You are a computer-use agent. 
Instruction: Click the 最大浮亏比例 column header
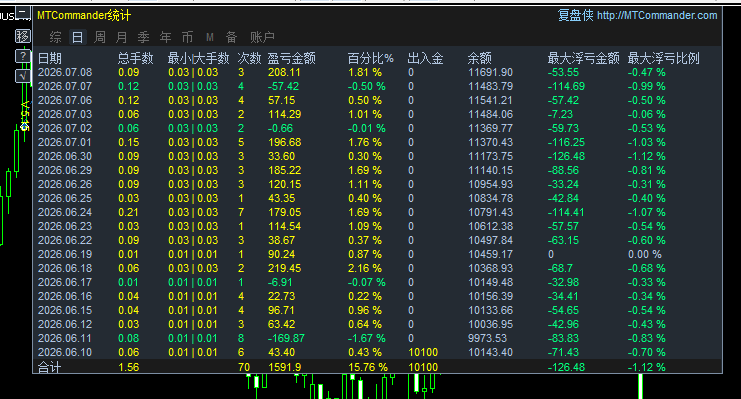663,59
